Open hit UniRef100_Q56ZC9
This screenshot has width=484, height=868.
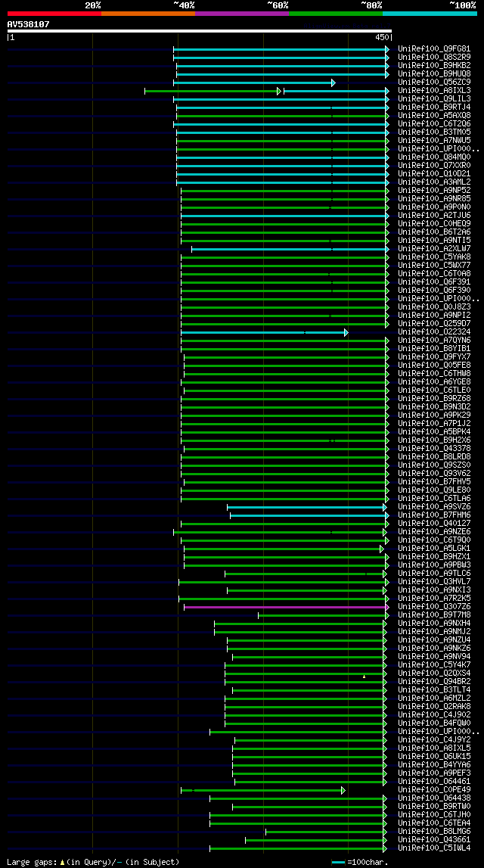(434, 82)
